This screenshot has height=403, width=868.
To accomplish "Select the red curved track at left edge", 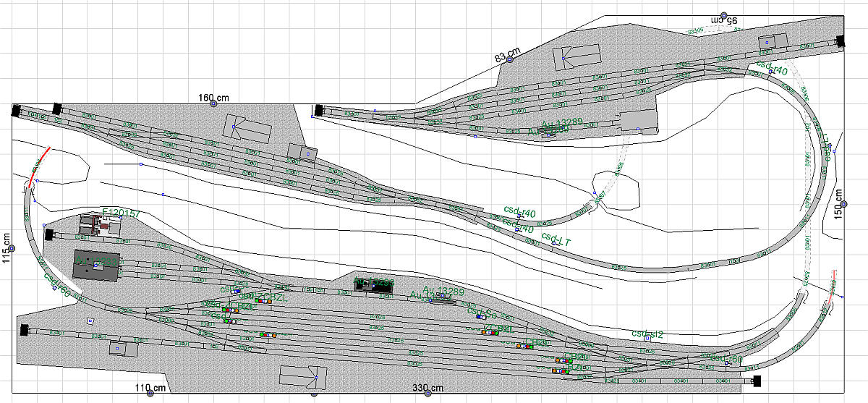I will pos(40,164).
